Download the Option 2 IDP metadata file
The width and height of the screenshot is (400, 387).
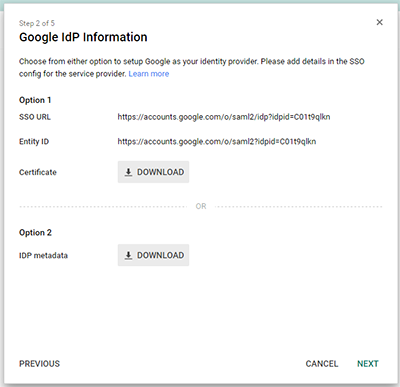[x=153, y=255]
